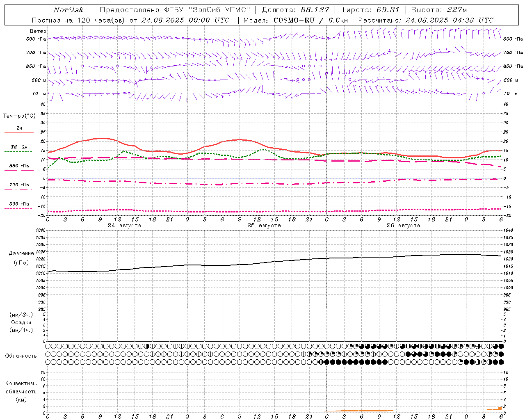The image size is (525, 420).
Task: Click the 985 value on left pressure axis
Action: click(x=42, y=309)
